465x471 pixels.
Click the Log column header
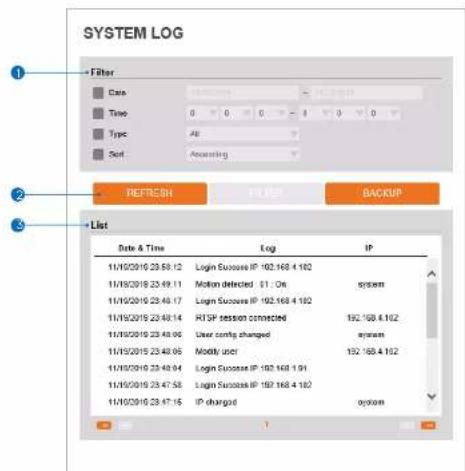[x=268, y=248]
